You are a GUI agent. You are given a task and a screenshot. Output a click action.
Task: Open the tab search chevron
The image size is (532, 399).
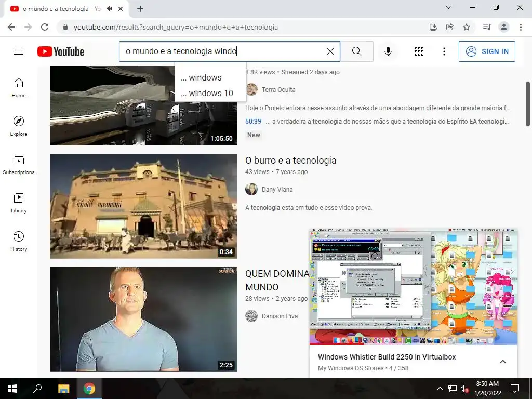tap(448, 7)
